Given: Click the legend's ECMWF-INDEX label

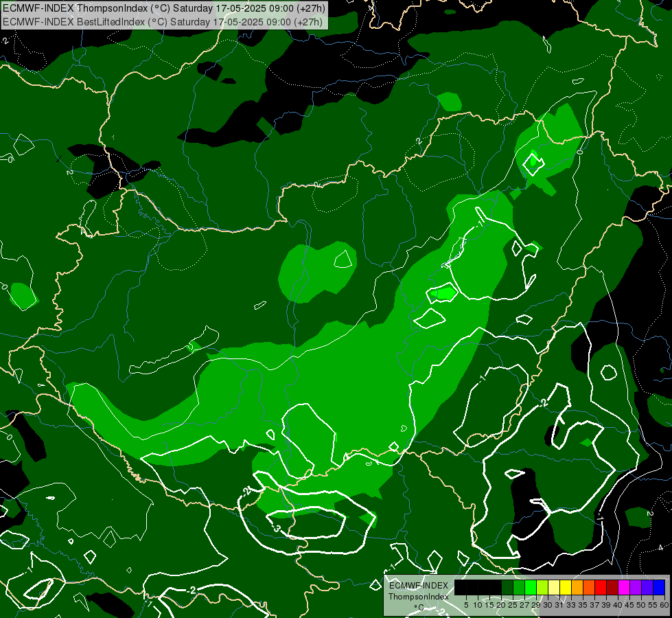Looking at the screenshot, I should 419,586.
